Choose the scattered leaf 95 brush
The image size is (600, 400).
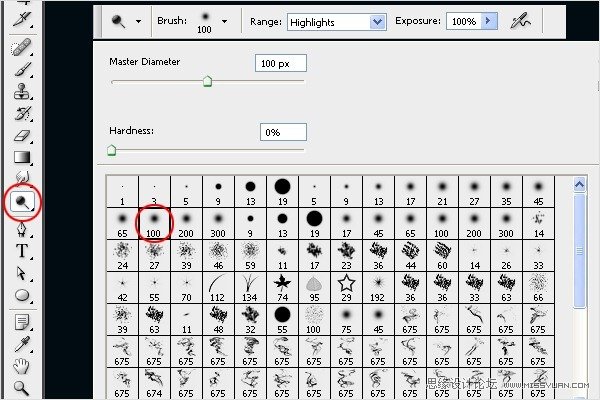tap(315, 288)
